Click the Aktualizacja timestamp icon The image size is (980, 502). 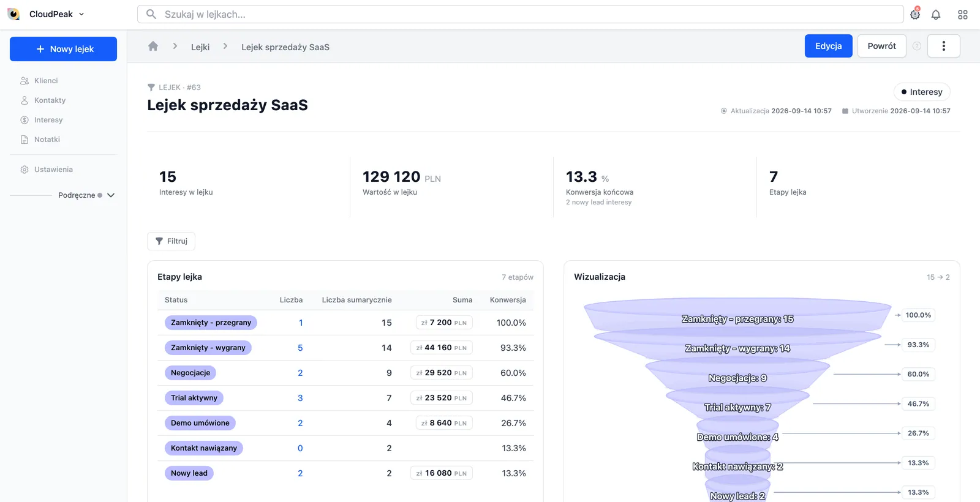(724, 111)
